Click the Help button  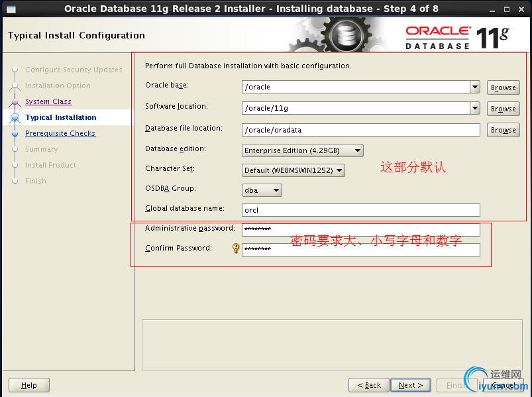click(x=29, y=385)
